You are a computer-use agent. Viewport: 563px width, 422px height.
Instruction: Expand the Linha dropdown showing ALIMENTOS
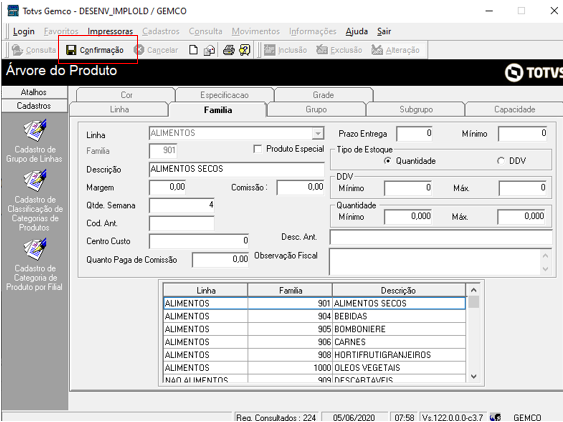318,133
